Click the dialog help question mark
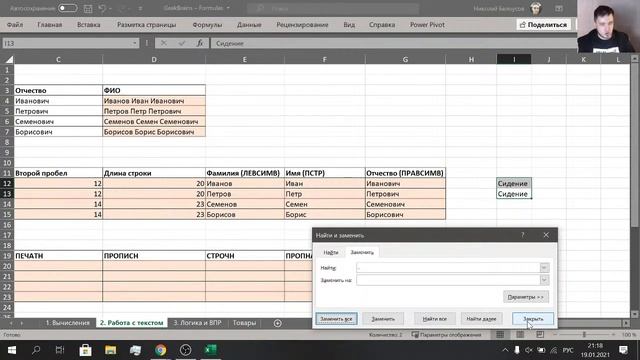 coord(522,235)
